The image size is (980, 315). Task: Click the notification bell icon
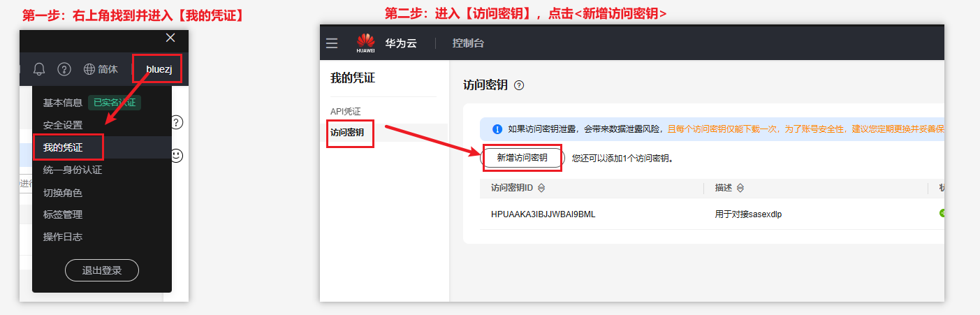39,69
